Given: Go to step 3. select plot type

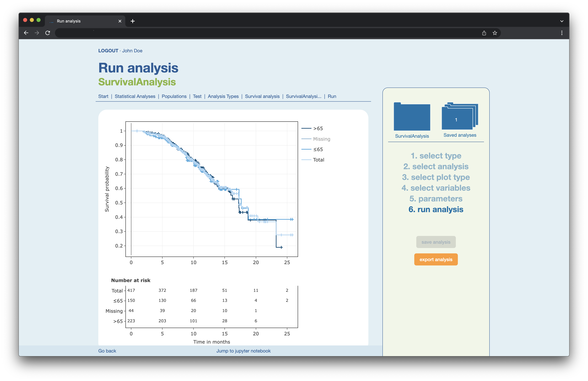Looking at the screenshot, I should 436,177.
